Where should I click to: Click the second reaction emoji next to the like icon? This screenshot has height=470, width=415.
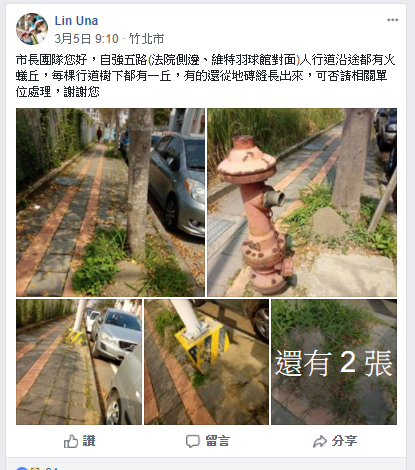click(34, 468)
